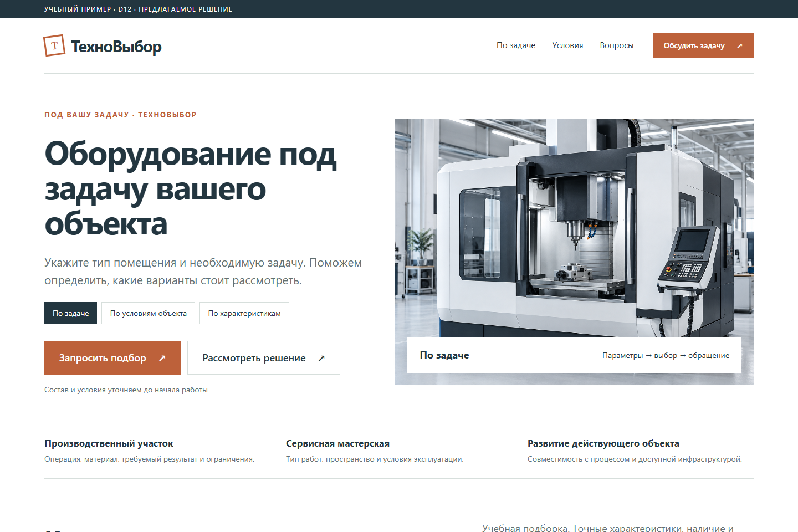Click the ТехноВыбор brand name

click(x=116, y=47)
